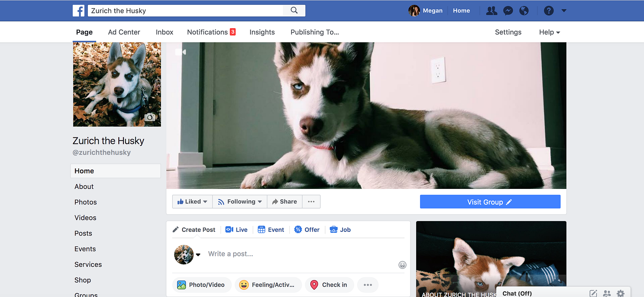Click the create group icon in chat bar
The height and width of the screenshot is (297, 644).
[x=607, y=293]
